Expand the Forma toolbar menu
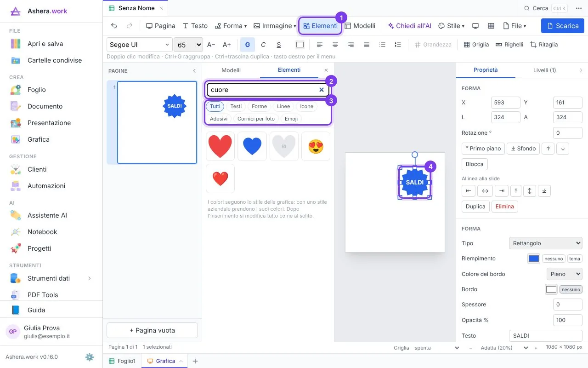The width and height of the screenshot is (588, 368). [232, 26]
